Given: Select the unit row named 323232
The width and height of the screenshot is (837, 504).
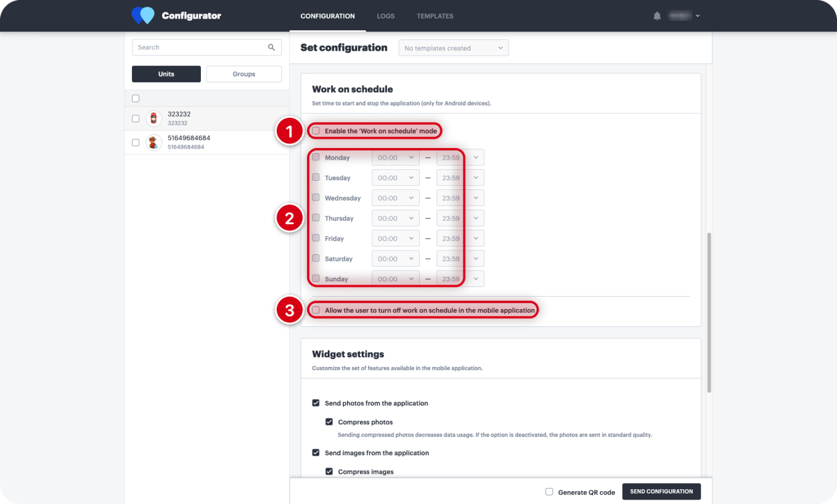Looking at the screenshot, I should tap(207, 118).
